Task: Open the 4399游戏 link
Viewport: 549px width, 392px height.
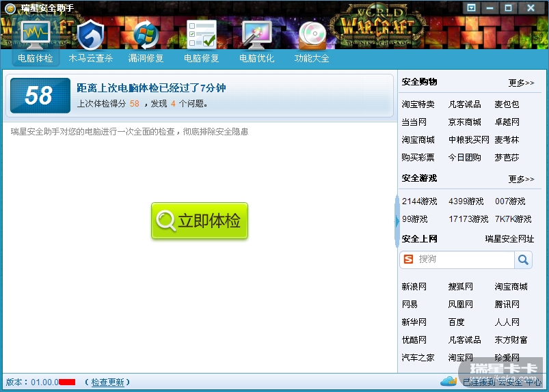Action: (x=466, y=201)
